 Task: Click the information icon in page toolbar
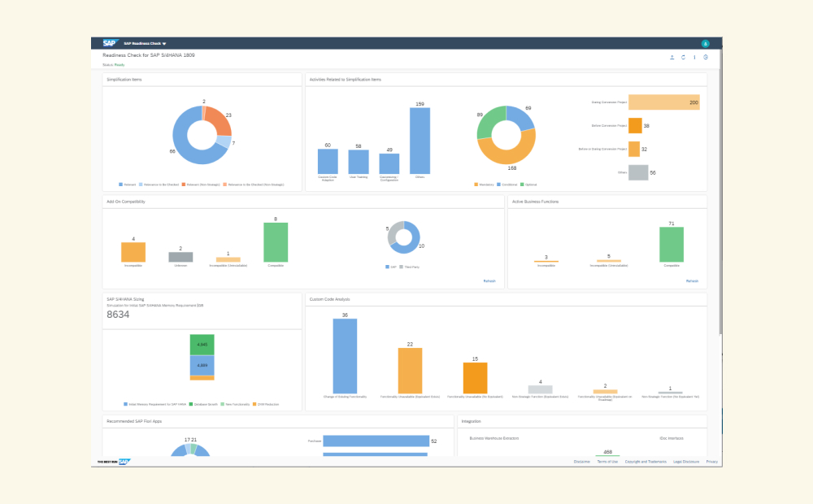coord(695,58)
